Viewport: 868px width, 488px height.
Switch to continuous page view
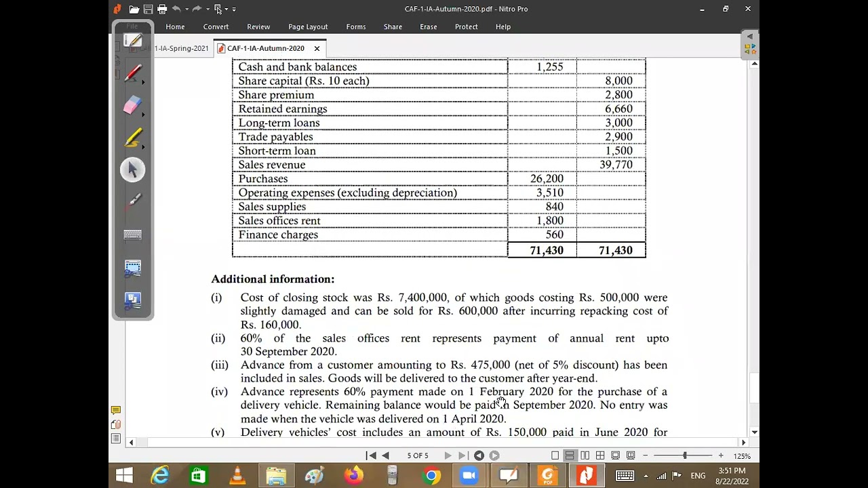tap(570, 455)
